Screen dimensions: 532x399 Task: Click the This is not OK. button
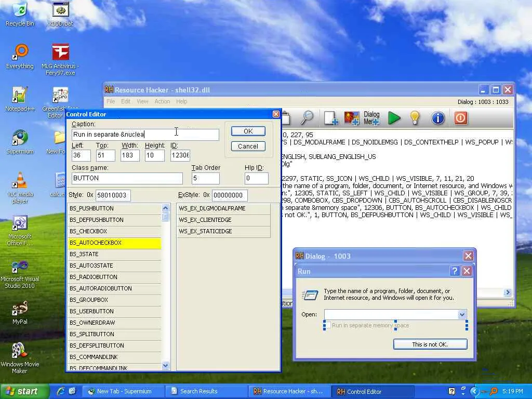click(x=430, y=344)
